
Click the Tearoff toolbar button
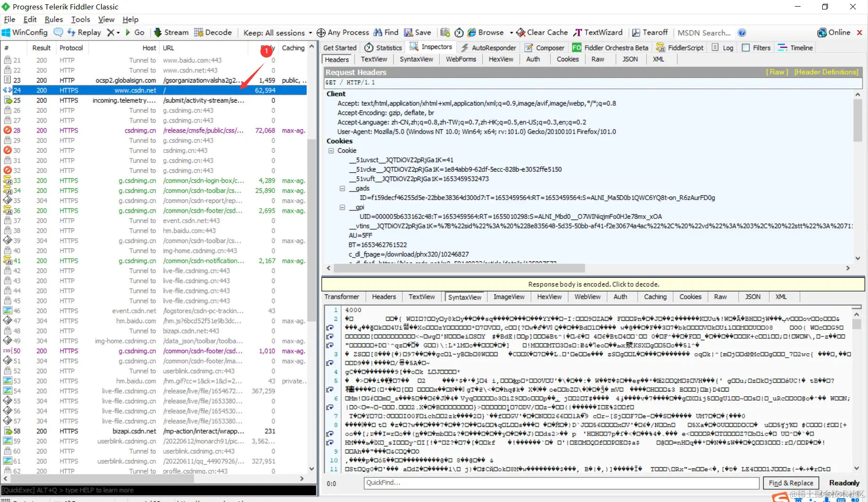coord(650,33)
